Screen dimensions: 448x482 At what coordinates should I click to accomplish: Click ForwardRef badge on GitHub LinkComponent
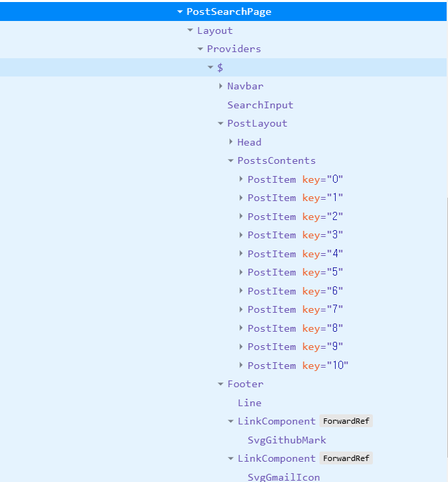point(346,421)
